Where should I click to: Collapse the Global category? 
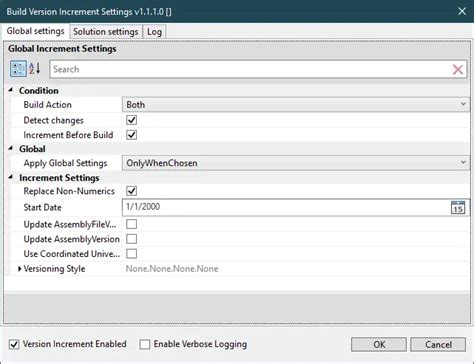[11, 148]
